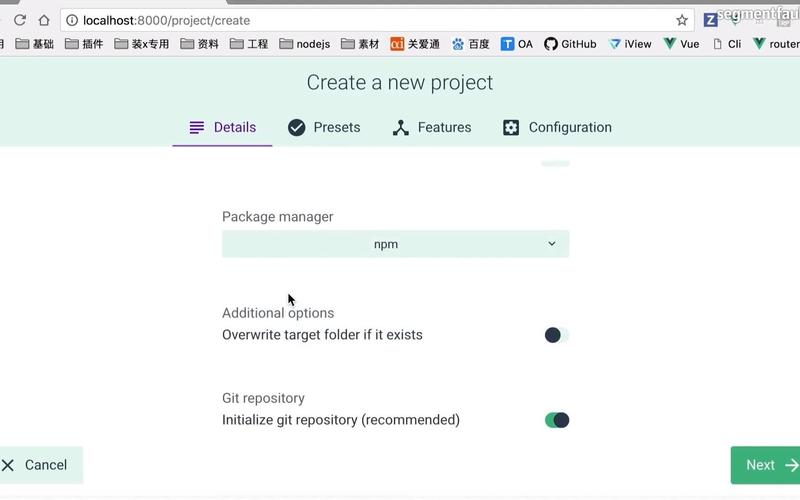Expand the 插件 bookmarks folder

point(84,44)
